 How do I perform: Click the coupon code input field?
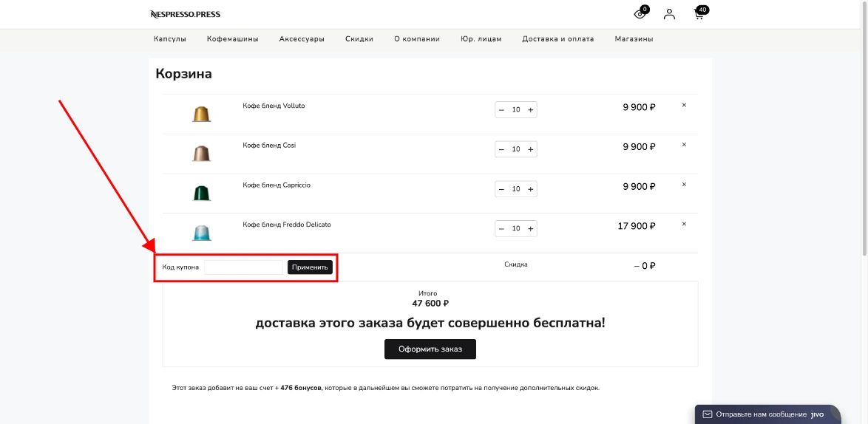[x=243, y=267]
